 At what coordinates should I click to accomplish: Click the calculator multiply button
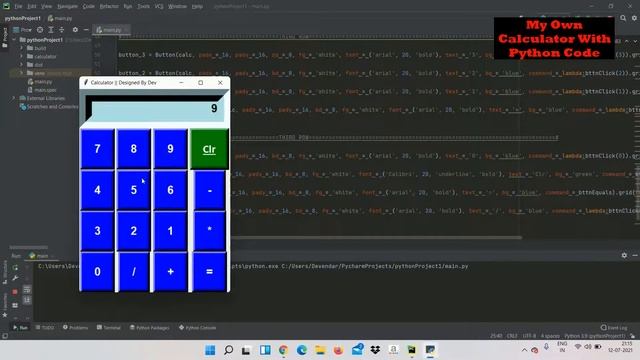[x=209, y=231]
